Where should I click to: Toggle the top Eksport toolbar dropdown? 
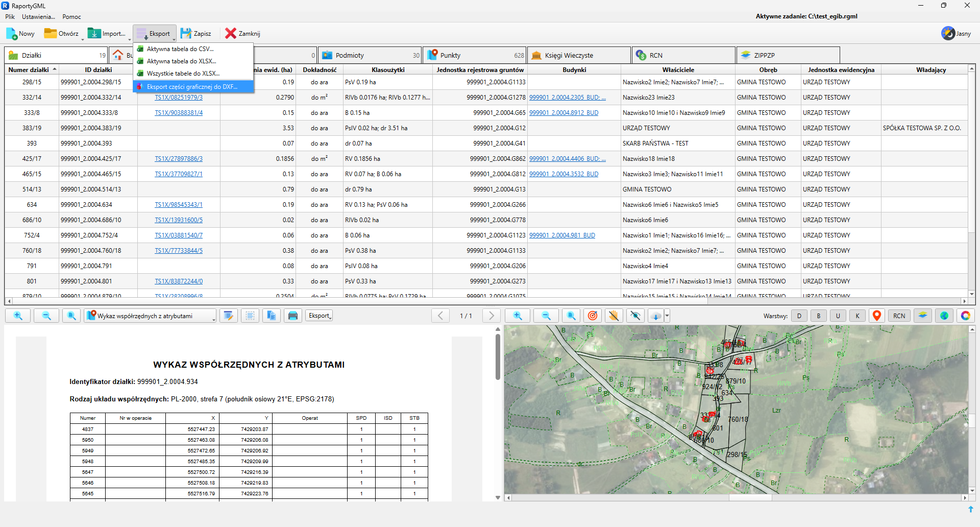coord(155,34)
